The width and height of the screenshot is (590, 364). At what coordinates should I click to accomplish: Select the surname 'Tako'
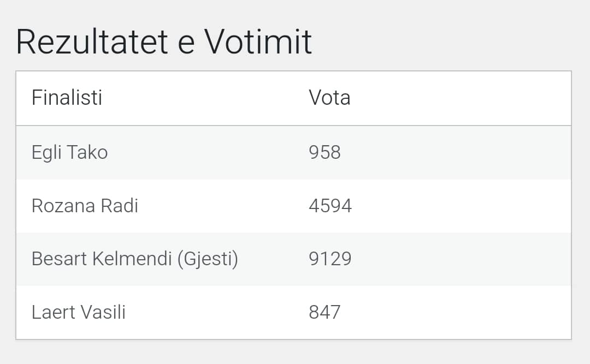(87, 152)
